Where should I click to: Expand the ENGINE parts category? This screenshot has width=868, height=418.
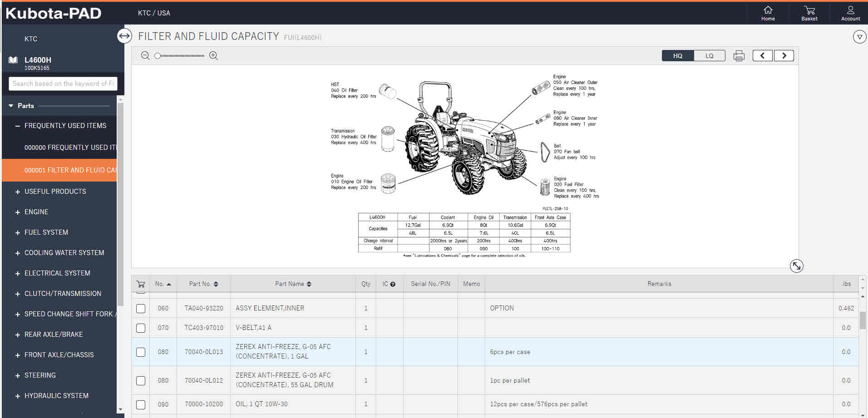tap(18, 212)
